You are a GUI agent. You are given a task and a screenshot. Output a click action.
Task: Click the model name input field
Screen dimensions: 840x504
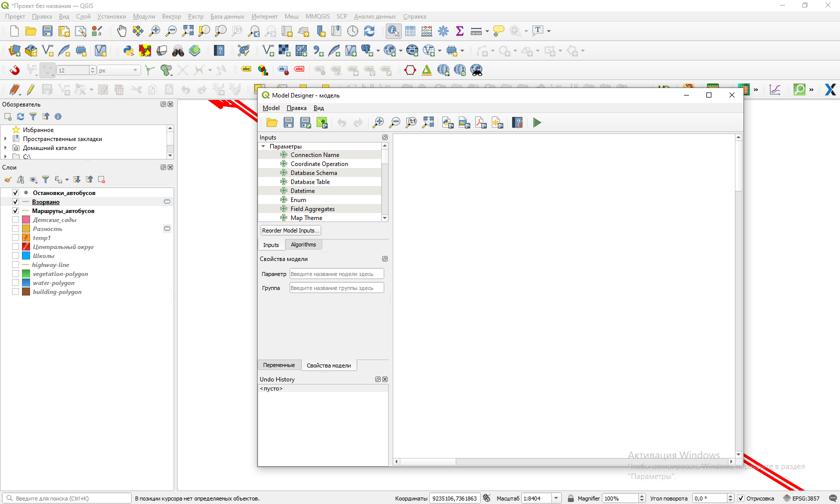coord(336,274)
